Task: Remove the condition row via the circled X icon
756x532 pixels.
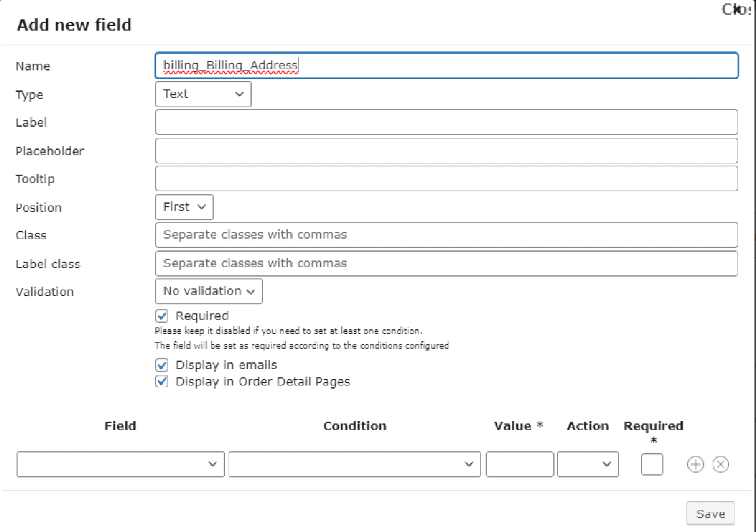Action: [720, 464]
